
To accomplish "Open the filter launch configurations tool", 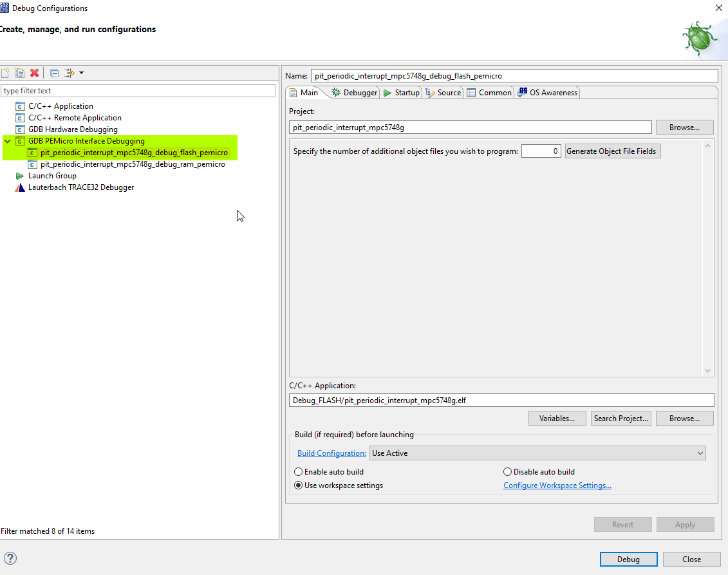I will [x=69, y=73].
